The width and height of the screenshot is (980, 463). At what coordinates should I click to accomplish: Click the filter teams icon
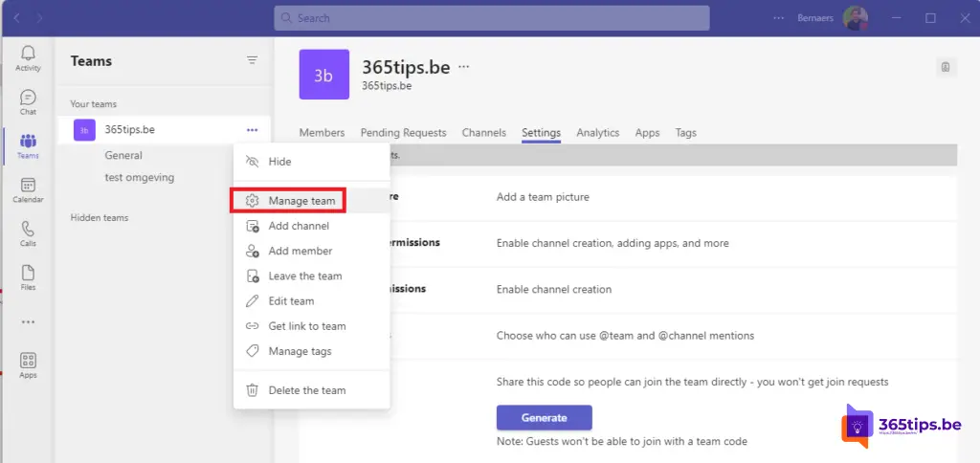252,60
